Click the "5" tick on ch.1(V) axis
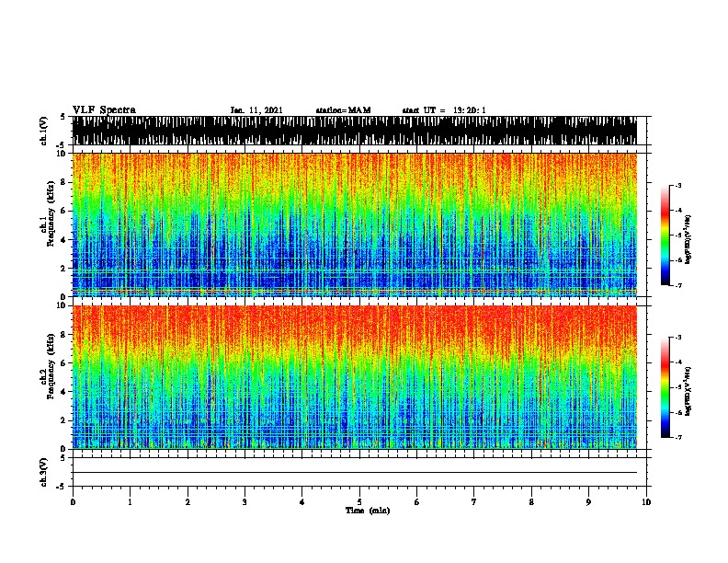Viewport: 728px width, 563px height. (63, 117)
